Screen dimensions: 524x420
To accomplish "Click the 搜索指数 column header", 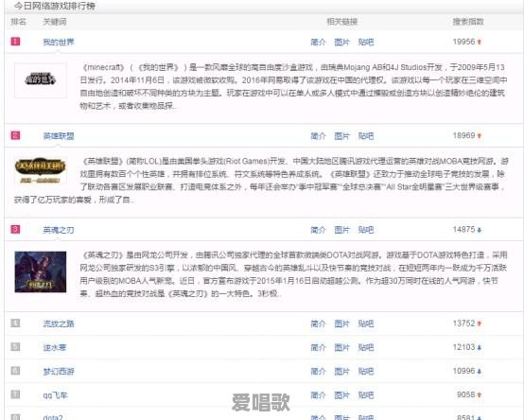I will 468,22.
